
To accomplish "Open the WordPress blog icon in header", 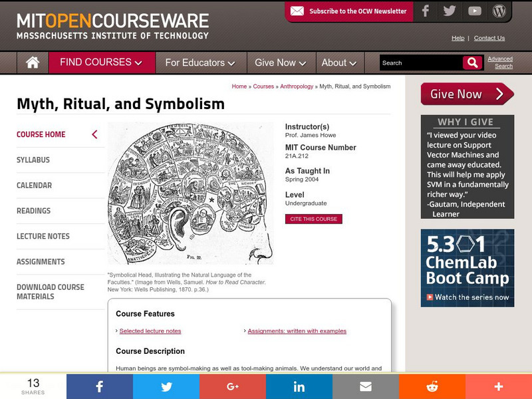I will (x=499, y=11).
